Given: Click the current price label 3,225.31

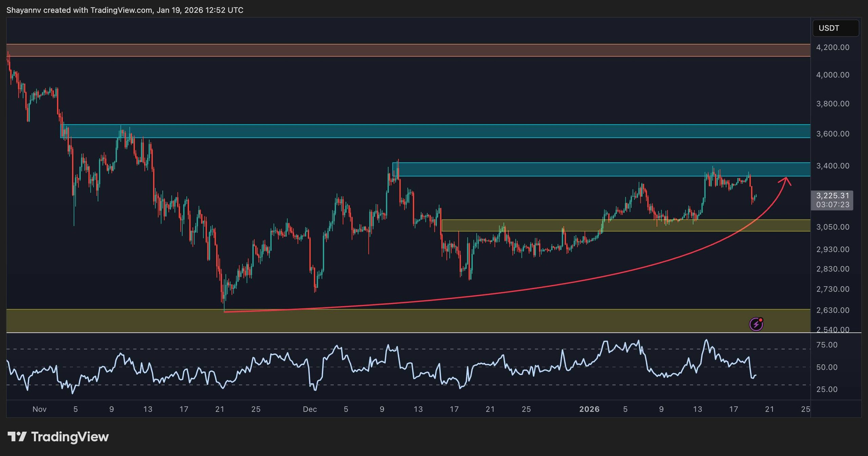Looking at the screenshot, I should tap(832, 196).
